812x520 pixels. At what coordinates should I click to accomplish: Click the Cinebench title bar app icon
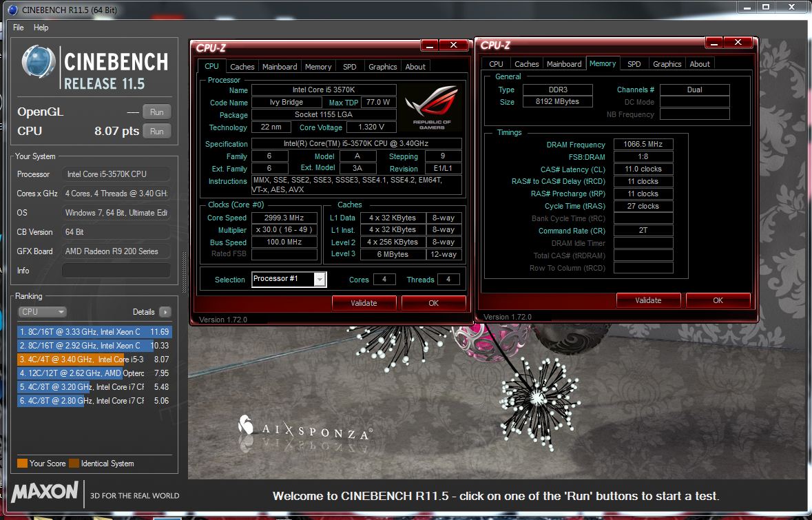point(12,10)
